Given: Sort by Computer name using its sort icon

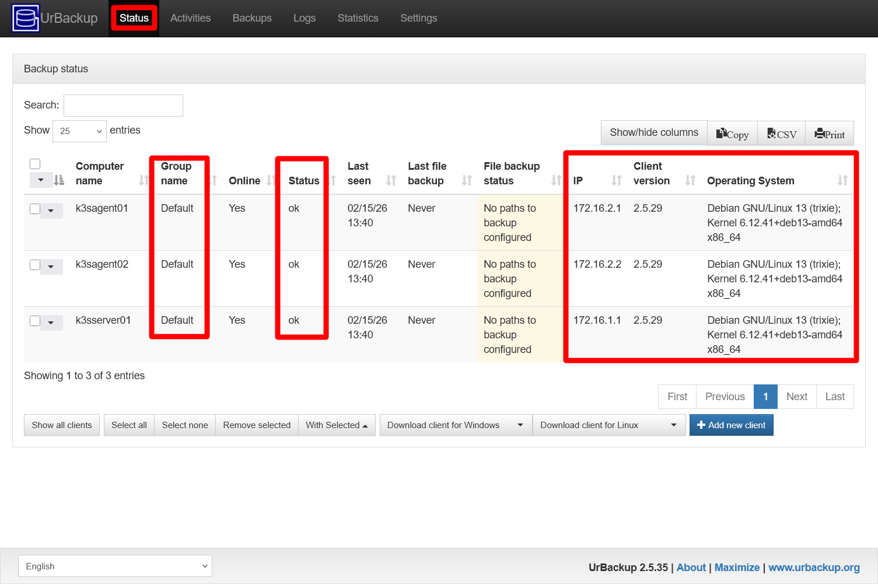Looking at the screenshot, I should click(x=143, y=180).
